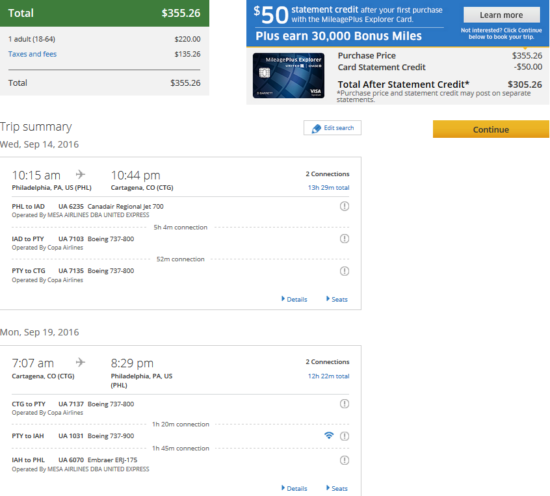Viewport: 550px width, 496px height.
Task: Click Learn more on card offer
Action: 502,15
